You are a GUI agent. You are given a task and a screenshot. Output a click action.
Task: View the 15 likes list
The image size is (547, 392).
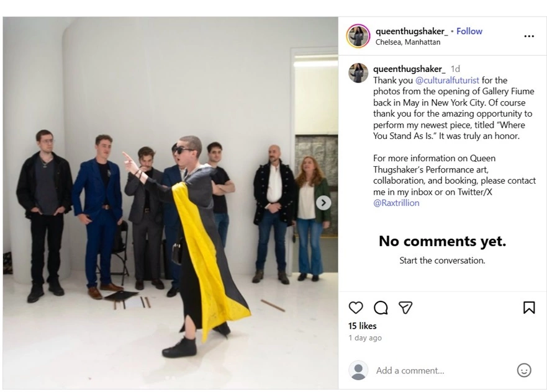pos(362,326)
